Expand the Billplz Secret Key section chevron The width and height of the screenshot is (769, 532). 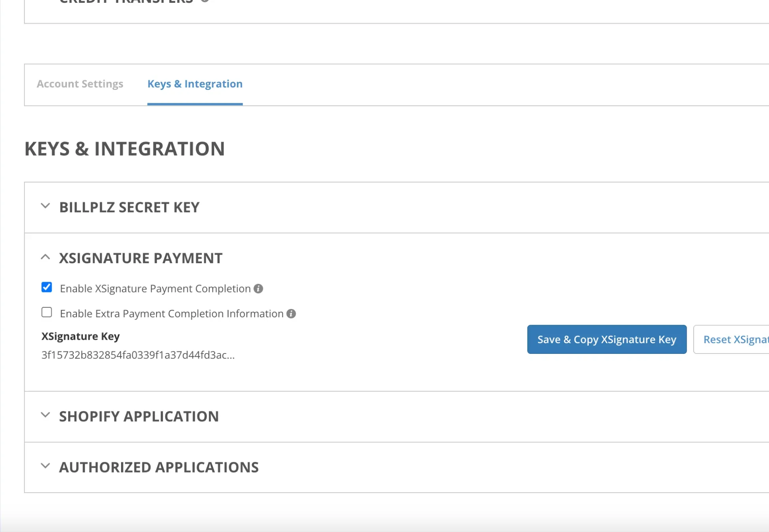45,206
